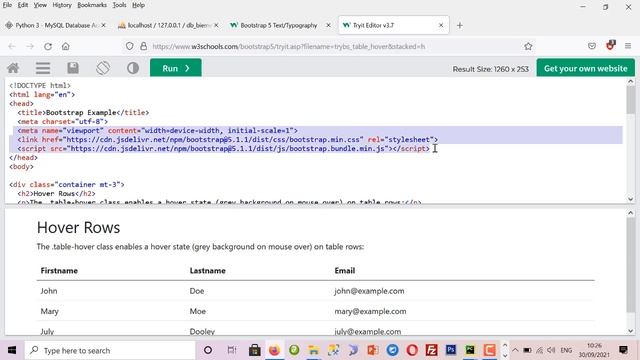Screen dimensions: 640x360
Task: Click the tracking protection shield icon
Action: tap(129, 47)
